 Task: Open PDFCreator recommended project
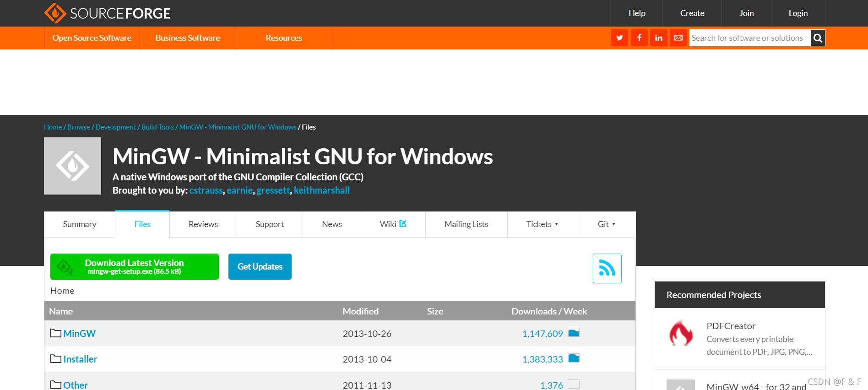[x=731, y=326]
